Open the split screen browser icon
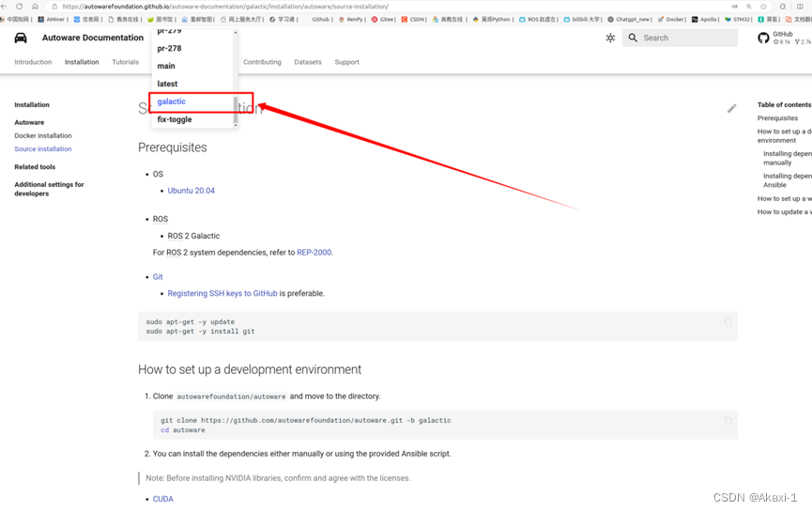This screenshot has width=812, height=511. pos(800,7)
